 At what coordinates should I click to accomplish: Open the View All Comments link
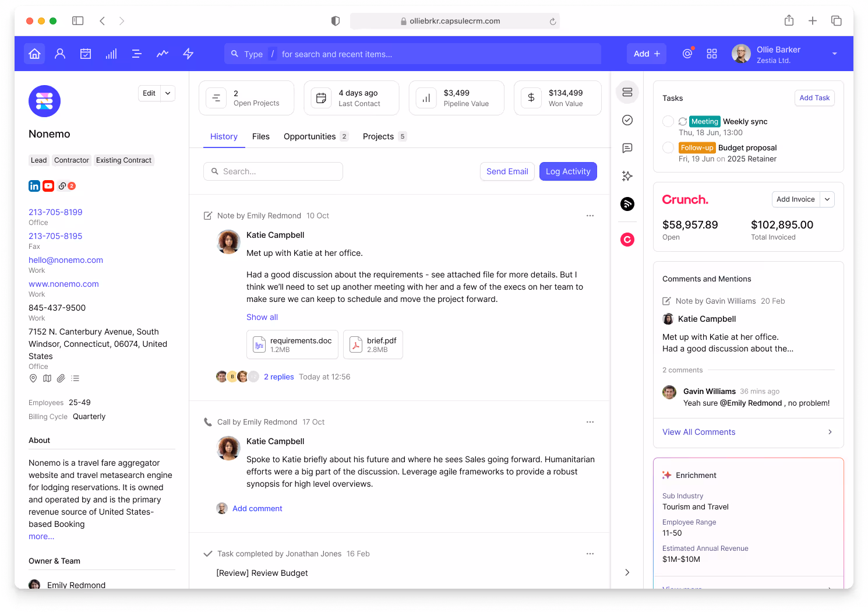[x=699, y=432]
